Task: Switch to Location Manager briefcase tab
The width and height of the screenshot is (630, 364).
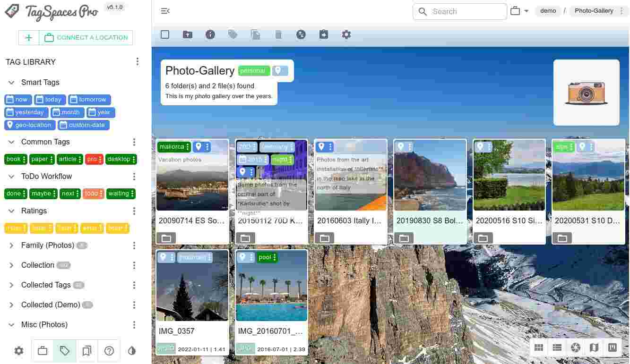Action: (43, 351)
